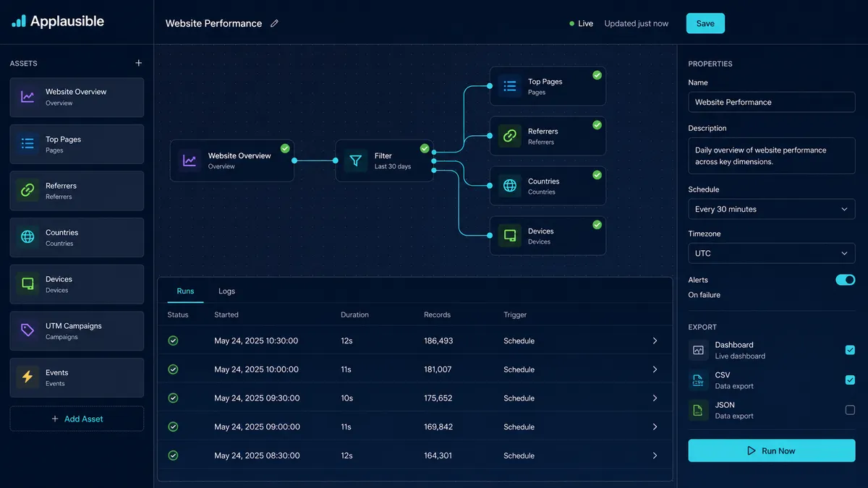Viewport: 868px width, 488px height.
Task: Select Devices monitor icon in Assets
Action: pyautogui.click(x=27, y=284)
